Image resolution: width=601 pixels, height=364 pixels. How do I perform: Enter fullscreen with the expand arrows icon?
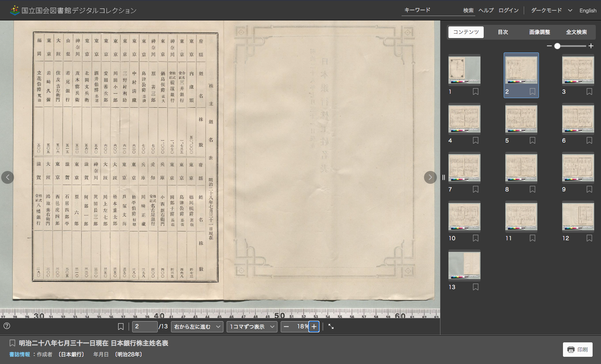331,327
